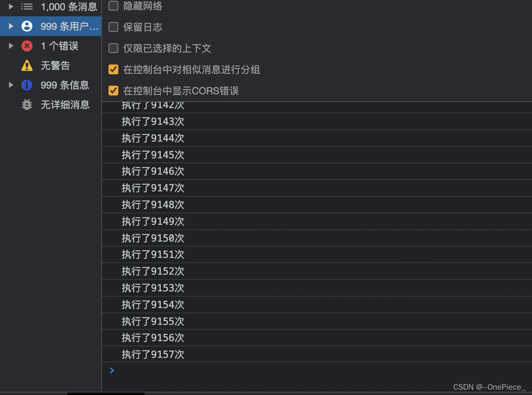Click the bug icon beside 无详细消息
532x395 pixels.
coord(27,104)
